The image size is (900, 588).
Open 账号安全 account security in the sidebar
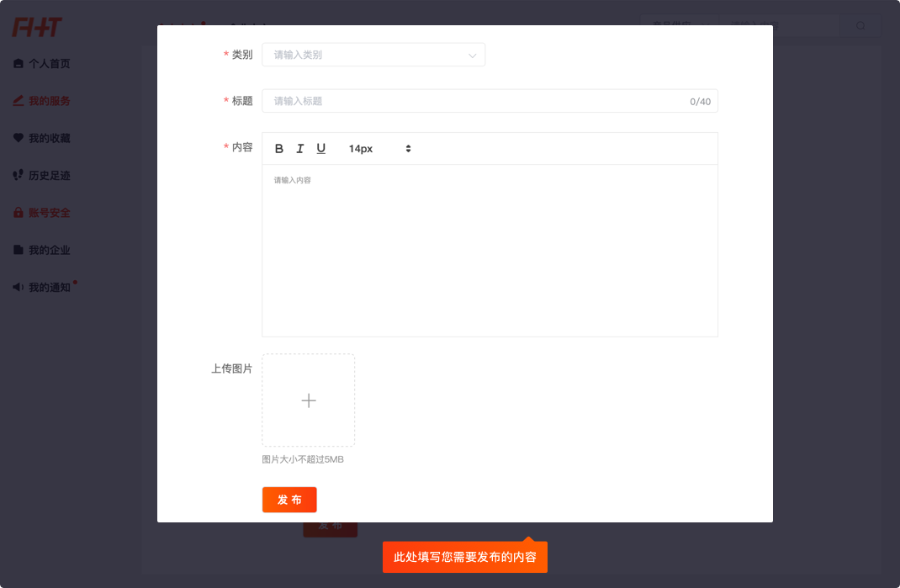point(49,213)
